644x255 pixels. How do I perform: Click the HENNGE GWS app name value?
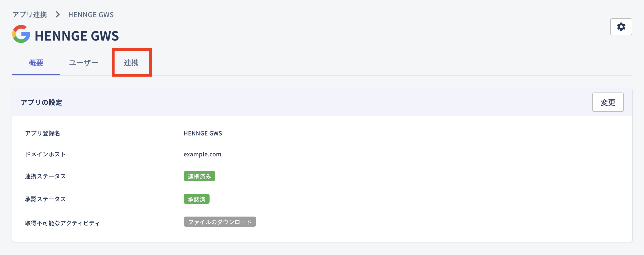click(203, 133)
